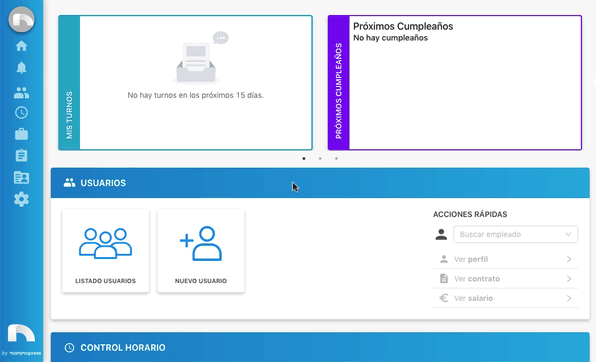Open the users group icon in sidebar
Screen dimensions: 596x362
click(21, 92)
